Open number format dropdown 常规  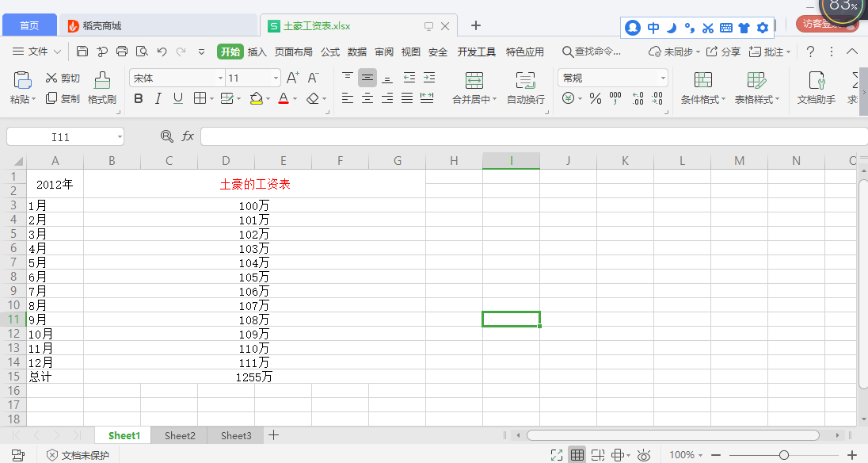pyautogui.click(x=663, y=78)
